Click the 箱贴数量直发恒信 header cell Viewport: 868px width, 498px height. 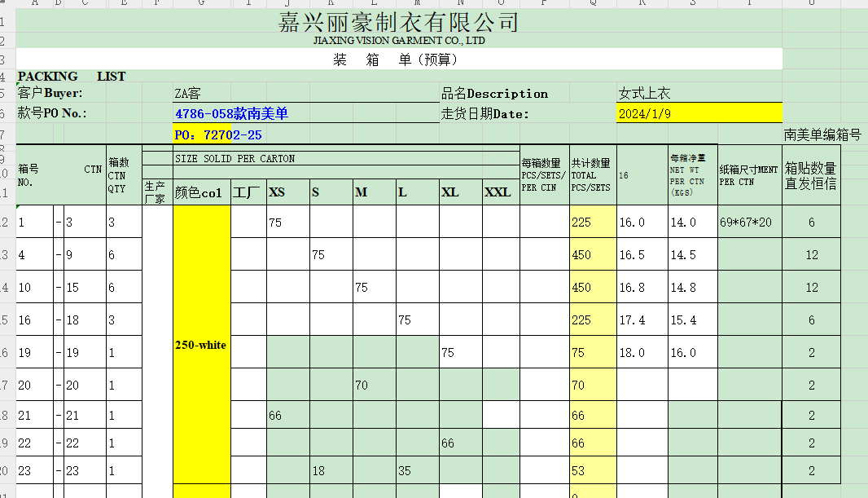point(811,176)
